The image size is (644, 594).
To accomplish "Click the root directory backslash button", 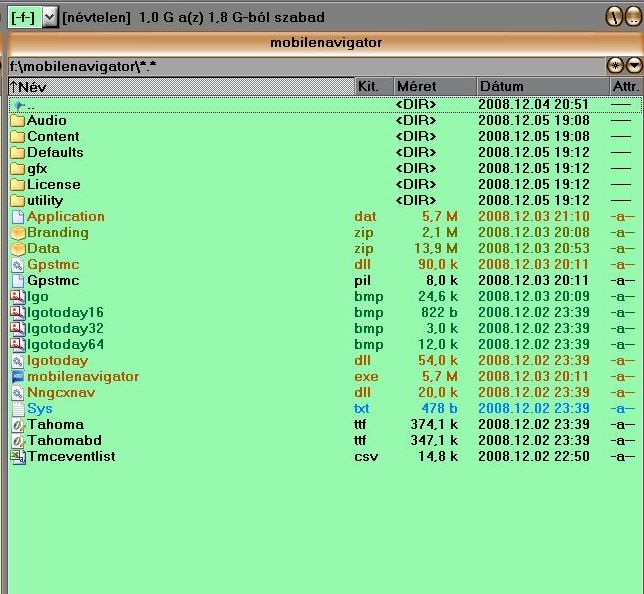I will click(x=614, y=17).
